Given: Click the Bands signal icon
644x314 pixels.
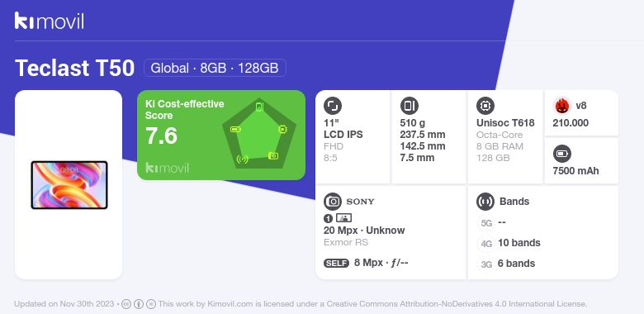Looking at the screenshot, I should [485, 202].
